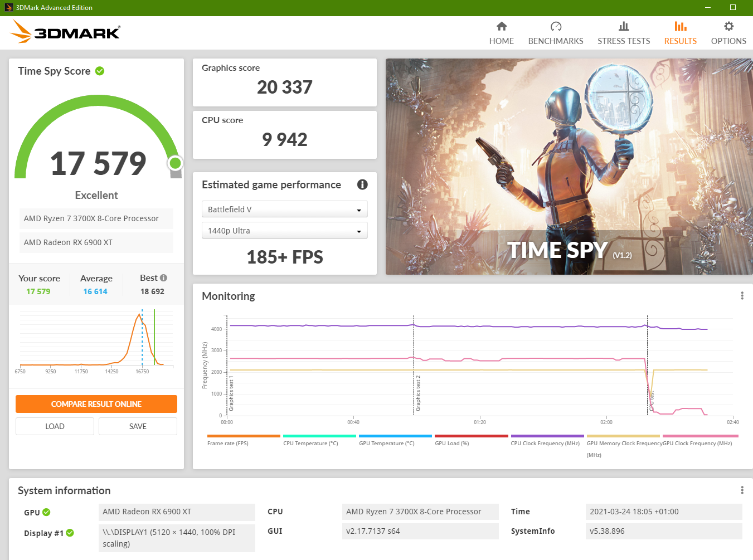Click the Time Spy benchmark artwork thumbnail

[x=569, y=167]
